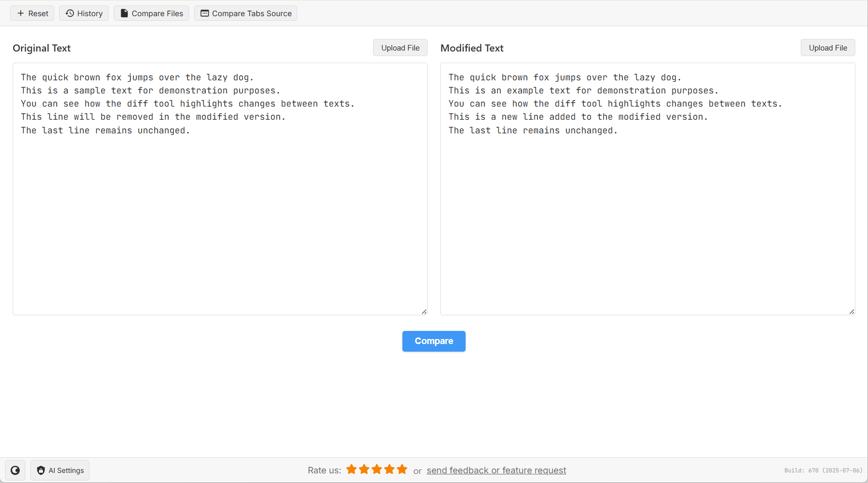Click 'This is a sample text' line

(x=150, y=90)
